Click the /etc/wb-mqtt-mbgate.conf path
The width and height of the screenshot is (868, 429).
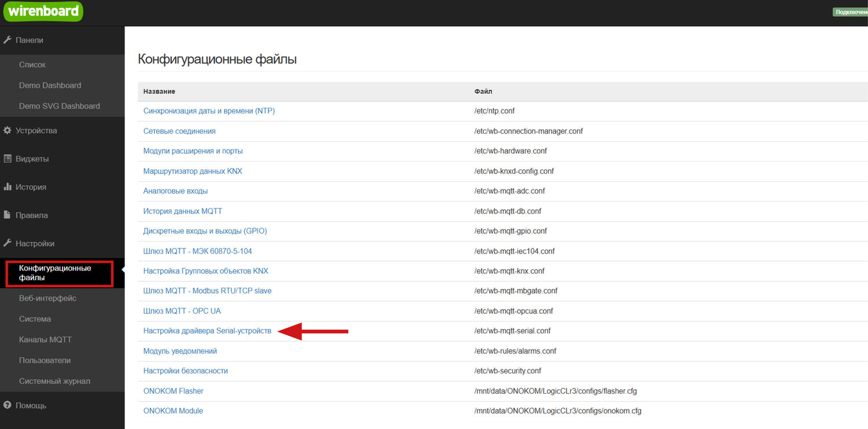516,291
